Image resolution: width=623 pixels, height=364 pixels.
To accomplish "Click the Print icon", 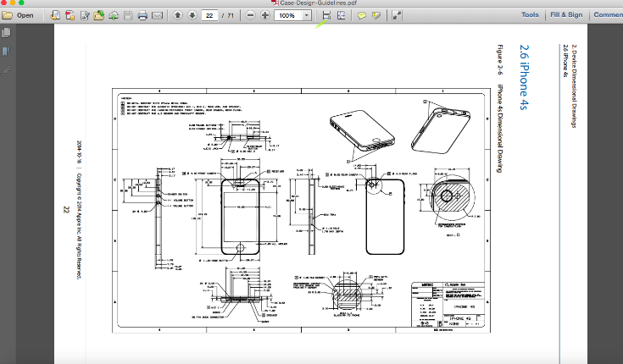I will tap(142, 15).
